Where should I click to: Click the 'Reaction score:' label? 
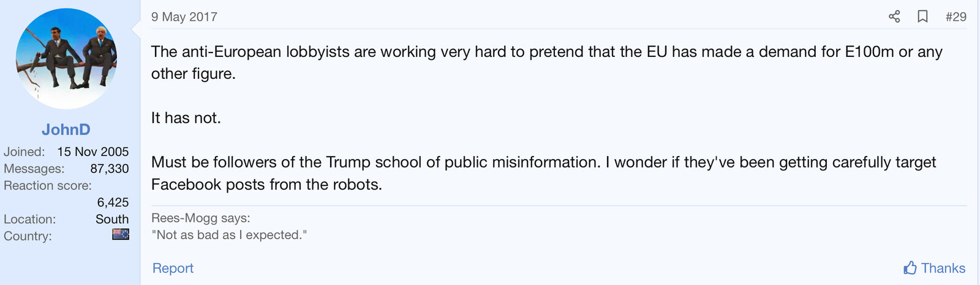tap(48, 185)
